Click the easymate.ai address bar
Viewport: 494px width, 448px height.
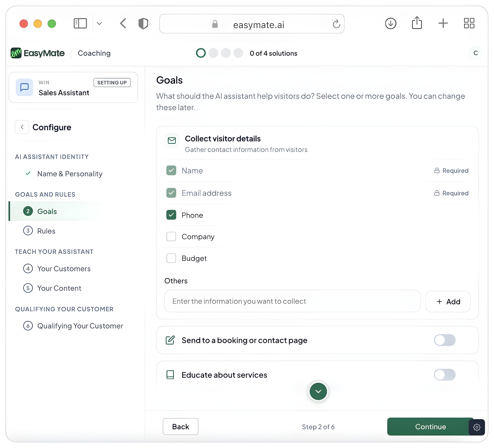click(252, 24)
